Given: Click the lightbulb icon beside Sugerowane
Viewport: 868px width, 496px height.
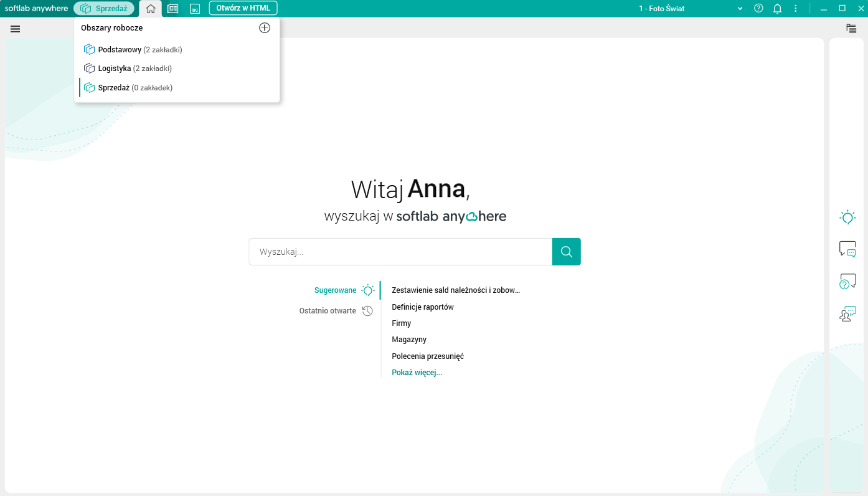Looking at the screenshot, I should [x=368, y=290].
